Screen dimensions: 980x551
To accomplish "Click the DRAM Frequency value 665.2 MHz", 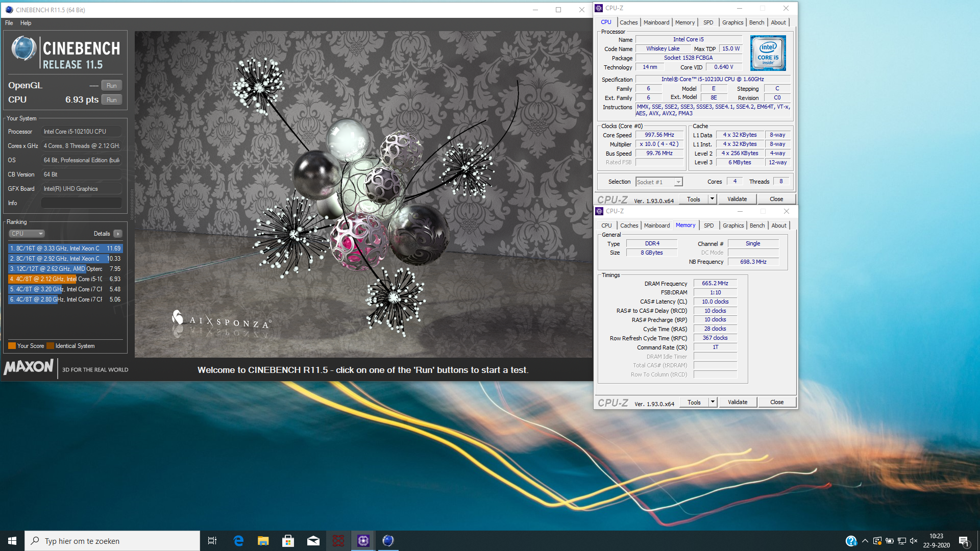I will 715,284.
